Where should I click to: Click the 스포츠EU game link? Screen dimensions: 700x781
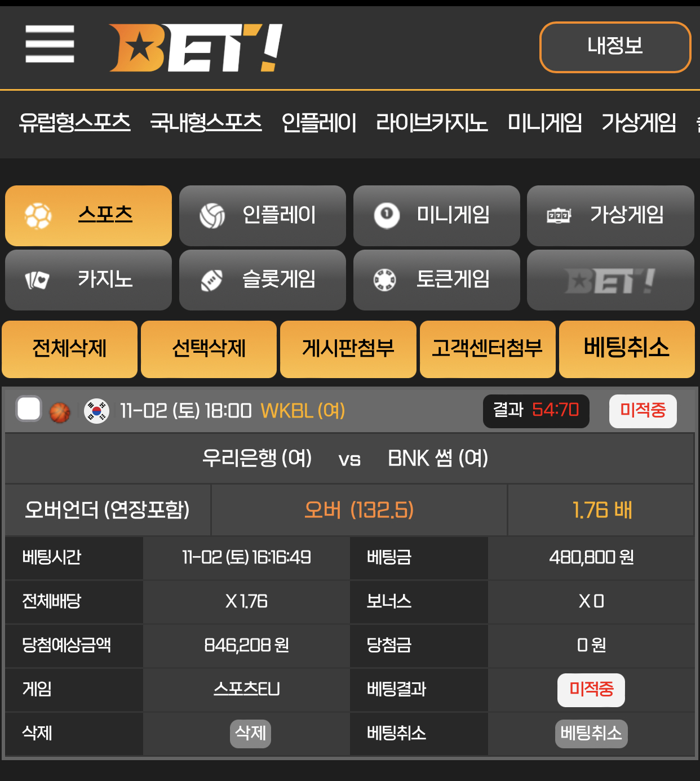246,689
